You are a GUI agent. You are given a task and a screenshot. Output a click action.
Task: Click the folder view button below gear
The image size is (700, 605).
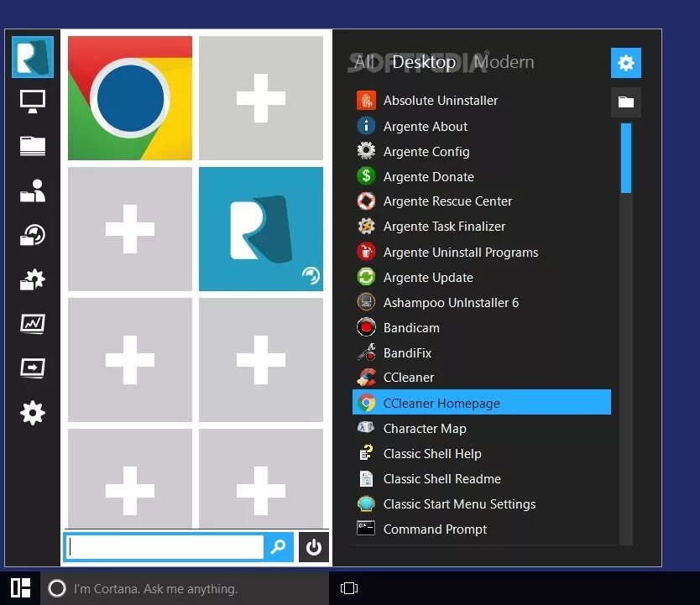(626, 102)
